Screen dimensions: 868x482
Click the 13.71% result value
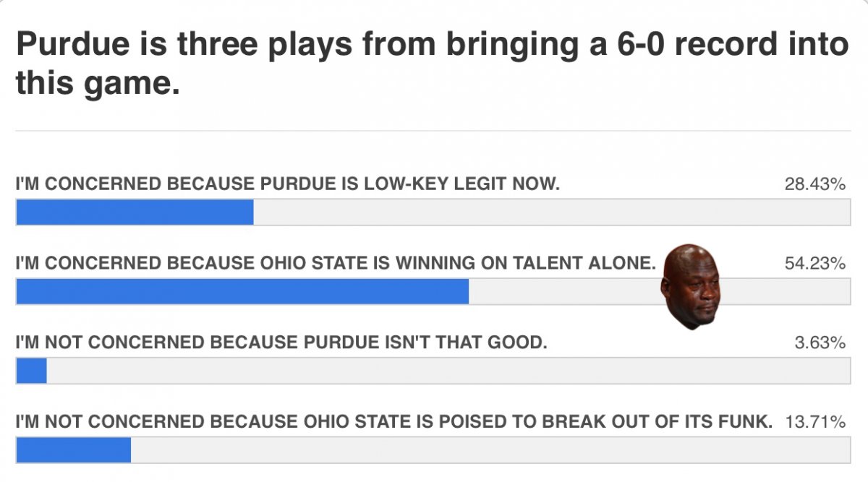coord(815,421)
